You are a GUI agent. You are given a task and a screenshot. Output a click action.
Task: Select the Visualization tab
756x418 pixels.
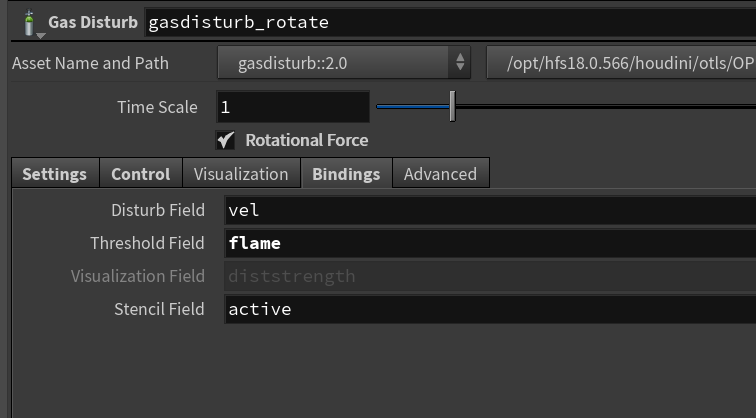pyautogui.click(x=241, y=174)
